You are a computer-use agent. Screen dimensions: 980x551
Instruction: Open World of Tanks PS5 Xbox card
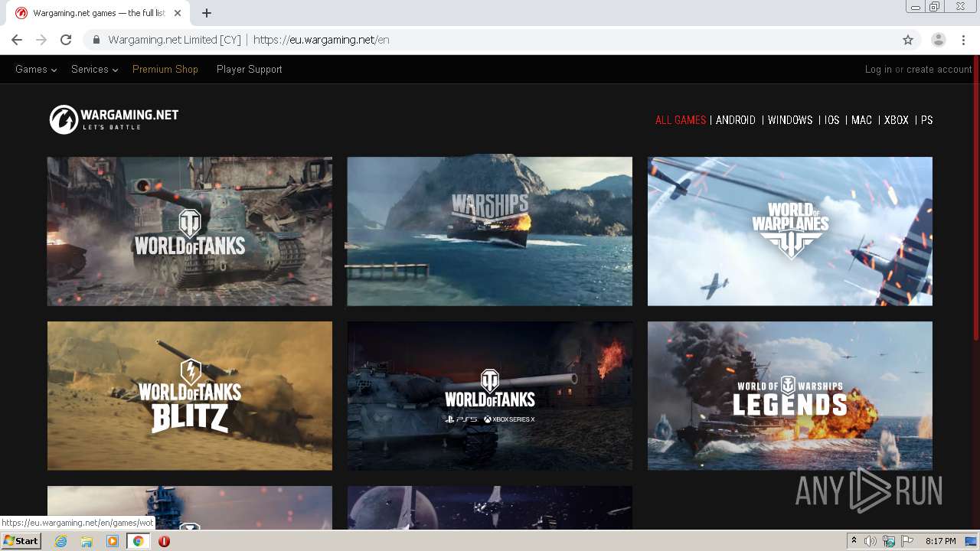point(490,396)
